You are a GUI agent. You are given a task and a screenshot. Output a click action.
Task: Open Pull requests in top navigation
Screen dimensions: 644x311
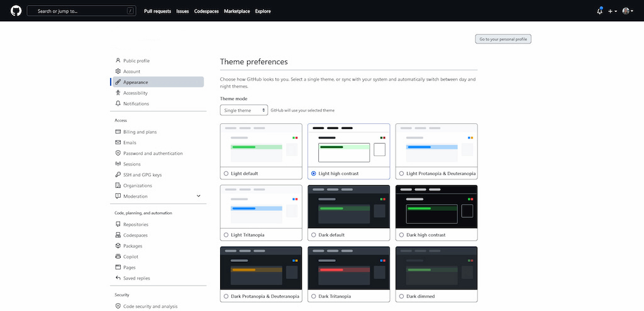pos(157,11)
